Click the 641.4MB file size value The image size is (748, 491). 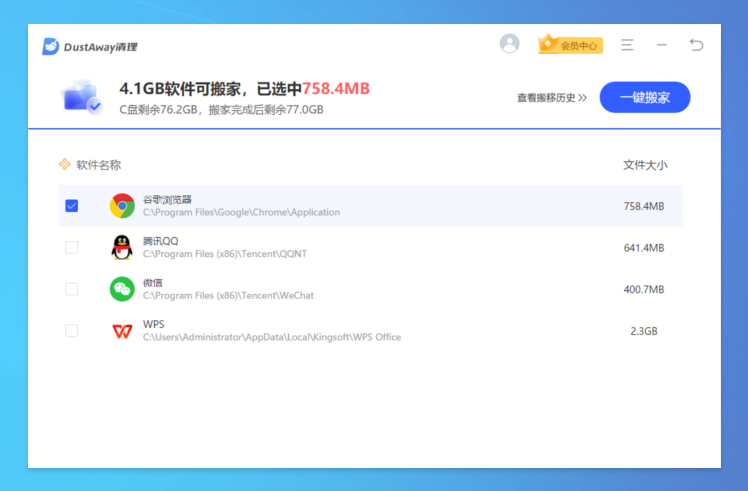tap(644, 248)
